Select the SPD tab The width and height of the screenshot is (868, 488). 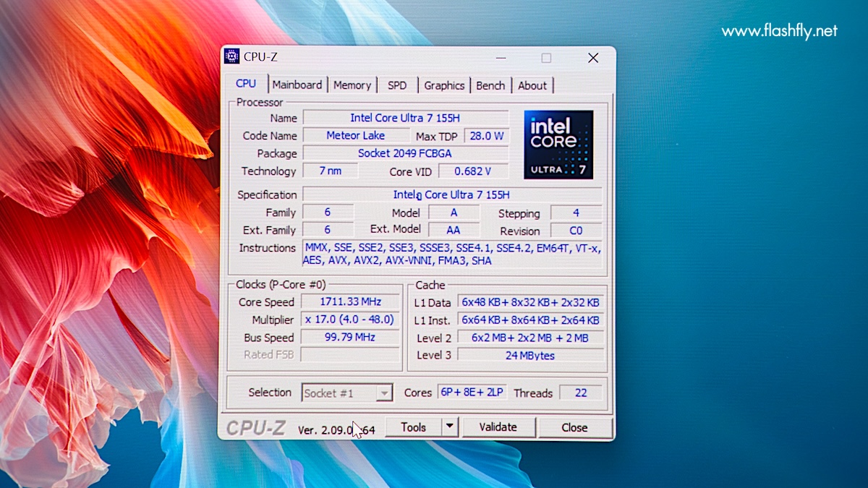pos(396,85)
